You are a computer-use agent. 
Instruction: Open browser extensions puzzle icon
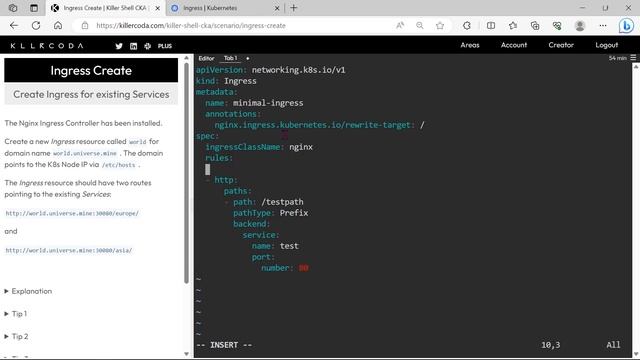tap(467, 25)
